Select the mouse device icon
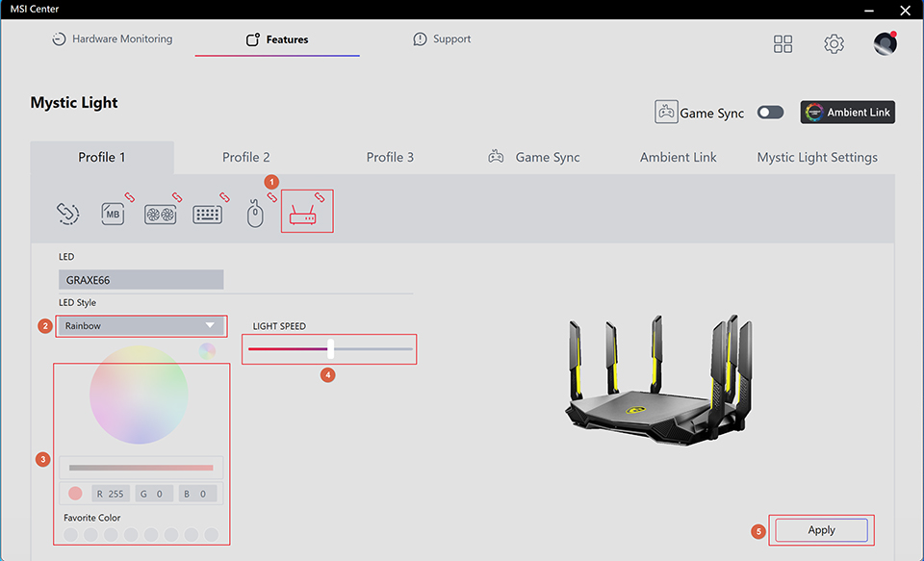The image size is (924, 561). 254,214
